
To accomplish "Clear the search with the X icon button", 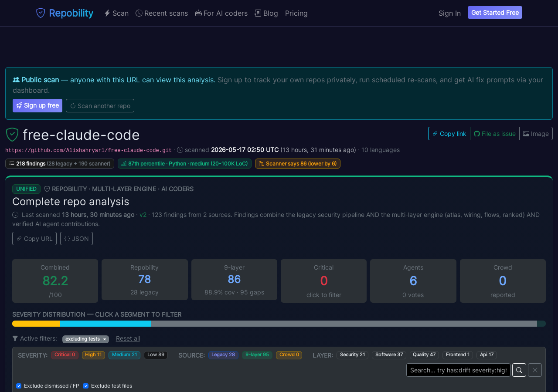I will [535, 370].
